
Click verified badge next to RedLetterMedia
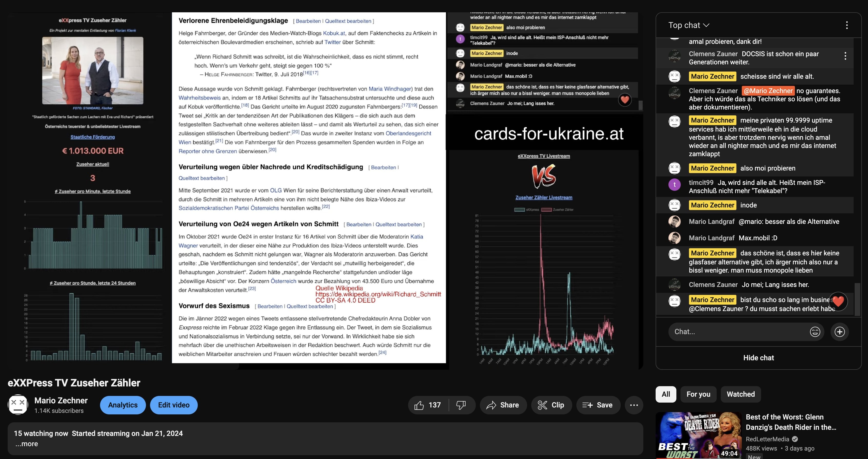[x=795, y=439]
